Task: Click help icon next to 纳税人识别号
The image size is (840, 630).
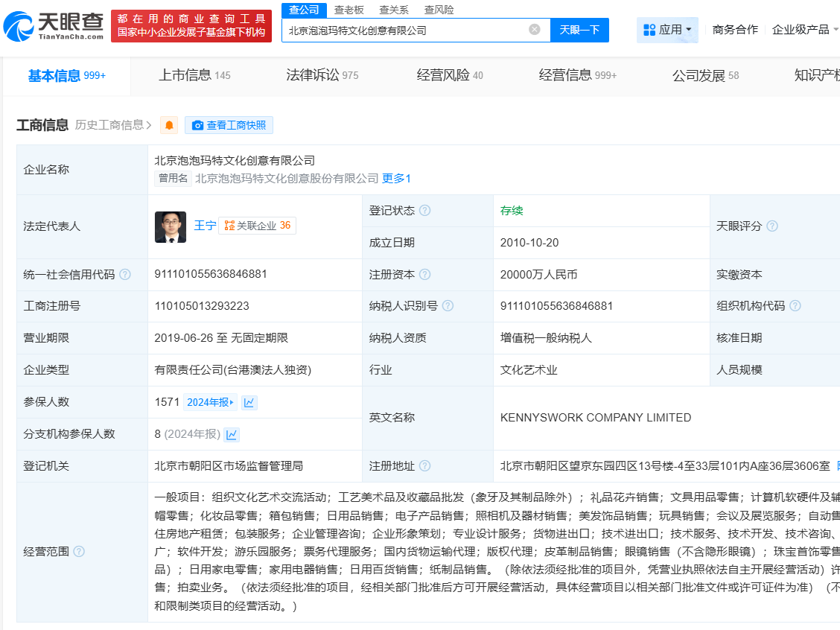Action: pos(448,305)
